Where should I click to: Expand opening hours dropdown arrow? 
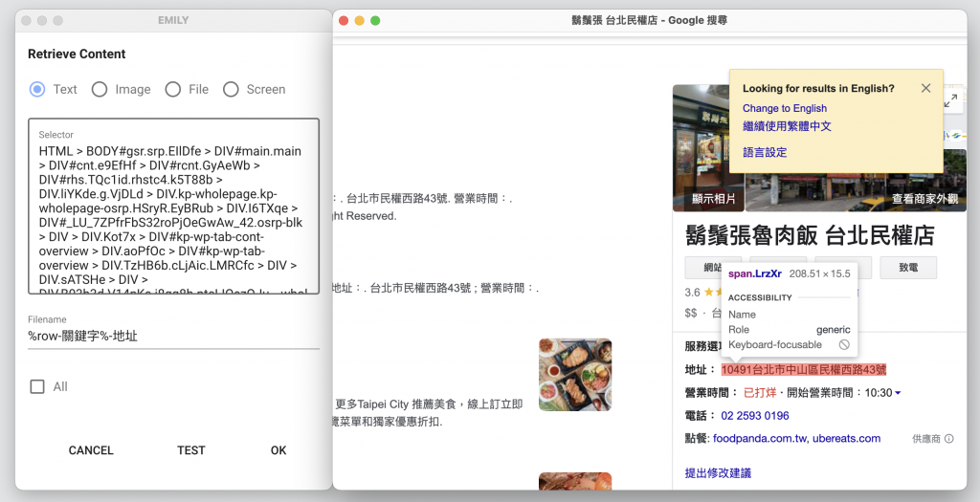coord(898,393)
